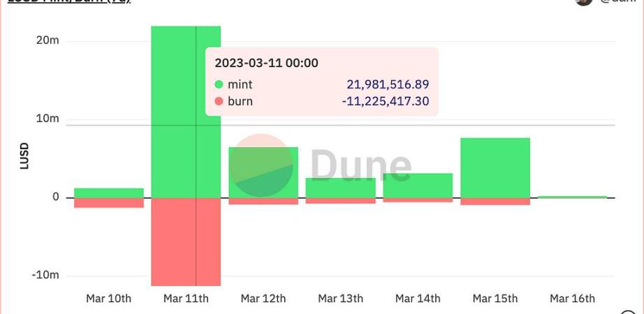
Task: Click the mint value 21,981,516.89 in tooltip
Action: [388, 84]
